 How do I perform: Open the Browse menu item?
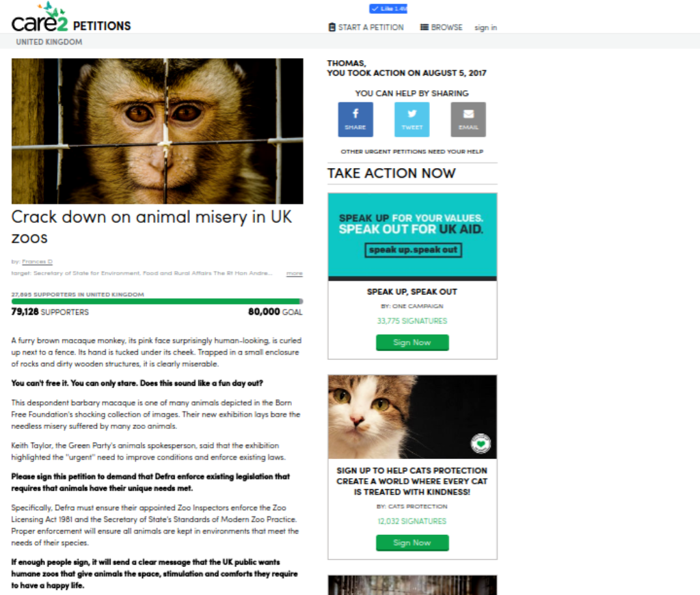pos(441,27)
